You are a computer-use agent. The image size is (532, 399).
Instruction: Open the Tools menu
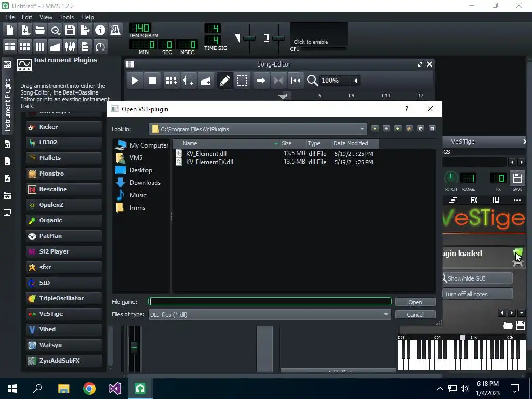[66, 17]
